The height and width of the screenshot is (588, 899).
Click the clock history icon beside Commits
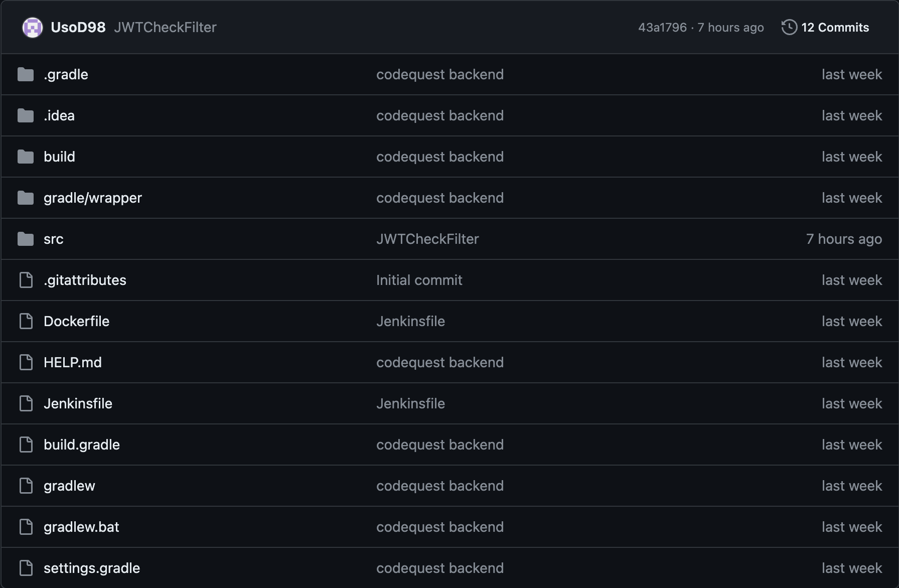(789, 27)
